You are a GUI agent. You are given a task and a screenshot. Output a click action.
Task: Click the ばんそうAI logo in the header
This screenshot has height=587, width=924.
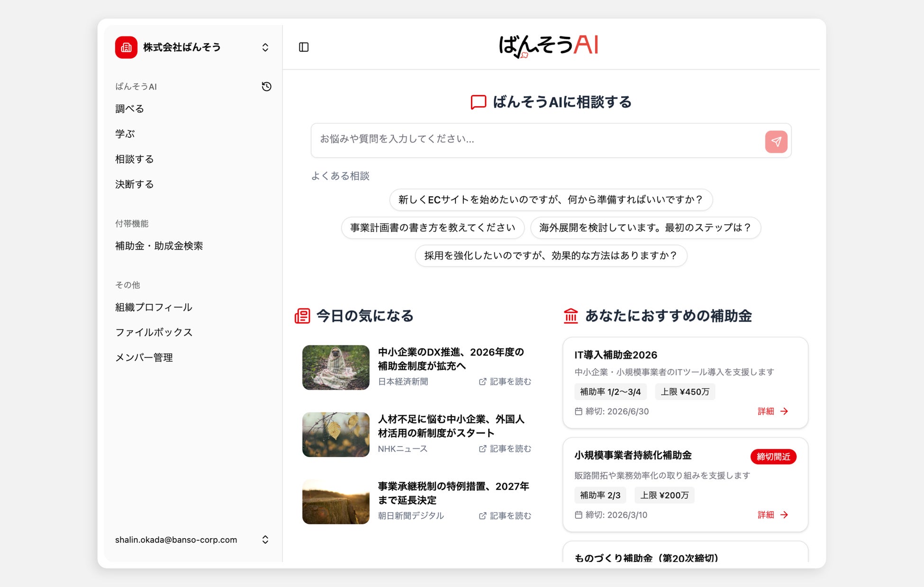click(549, 46)
